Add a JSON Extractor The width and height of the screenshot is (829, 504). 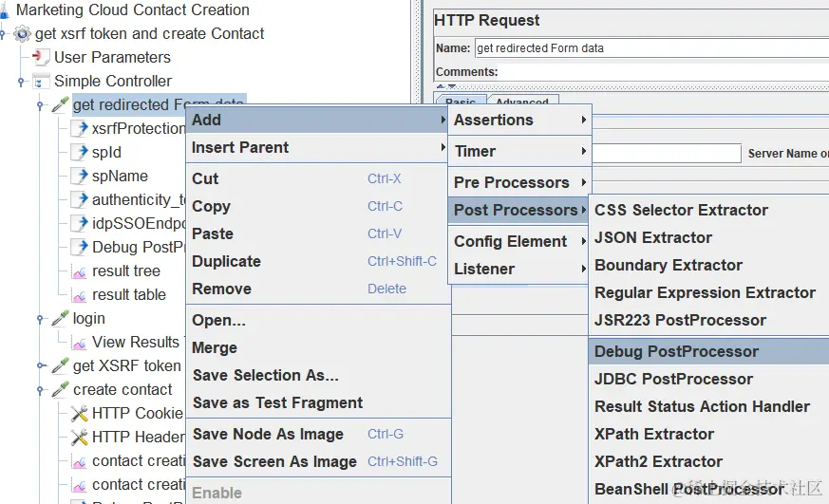(x=709, y=237)
